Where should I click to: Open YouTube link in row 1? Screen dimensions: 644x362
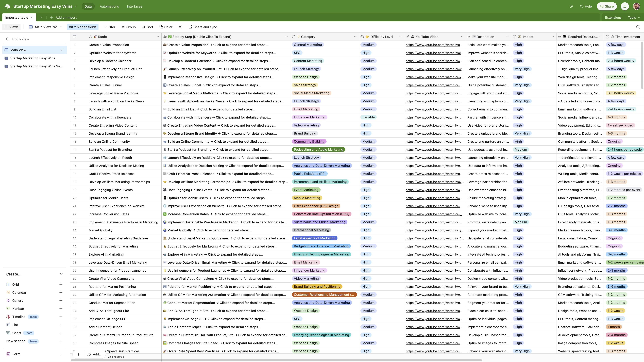click(x=434, y=45)
